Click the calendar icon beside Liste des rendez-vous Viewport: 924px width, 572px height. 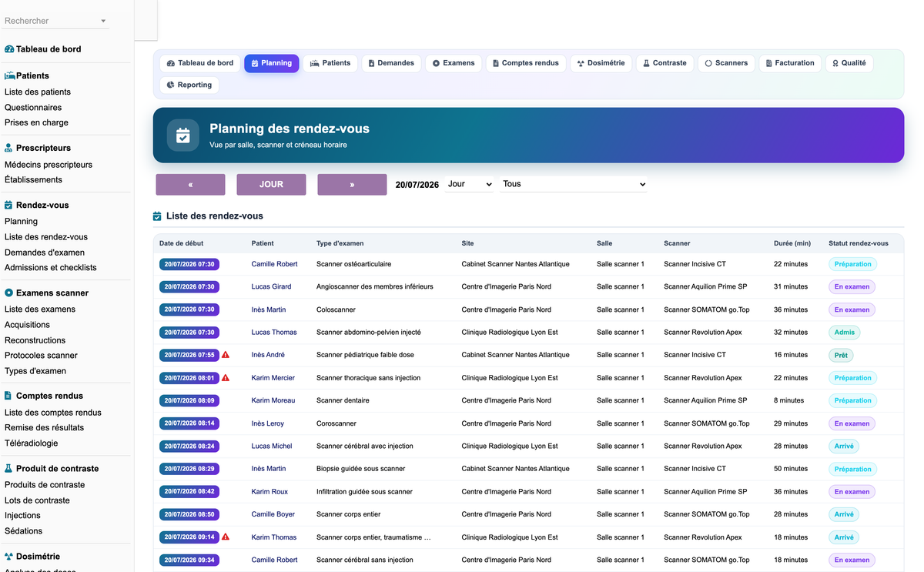(157, 216)
